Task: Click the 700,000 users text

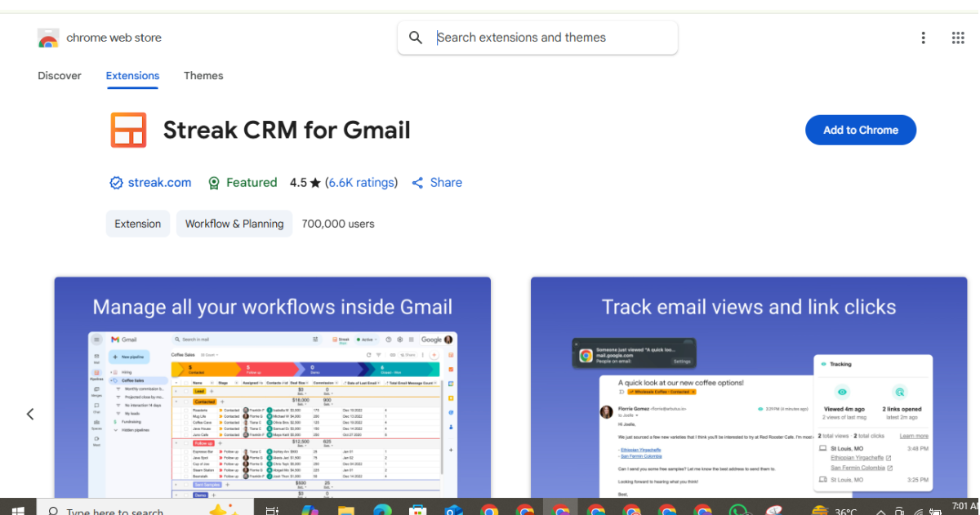Action: pyautogui.click(x=338, y=224)
